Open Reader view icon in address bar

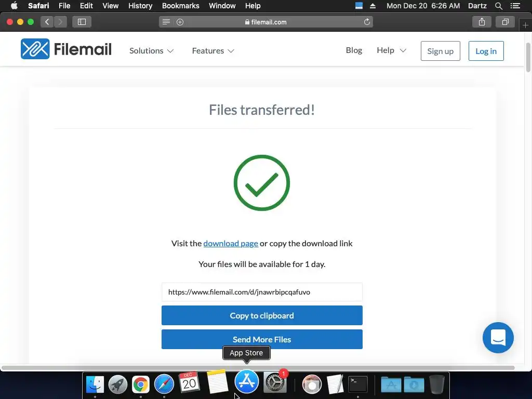pos(166,22)
